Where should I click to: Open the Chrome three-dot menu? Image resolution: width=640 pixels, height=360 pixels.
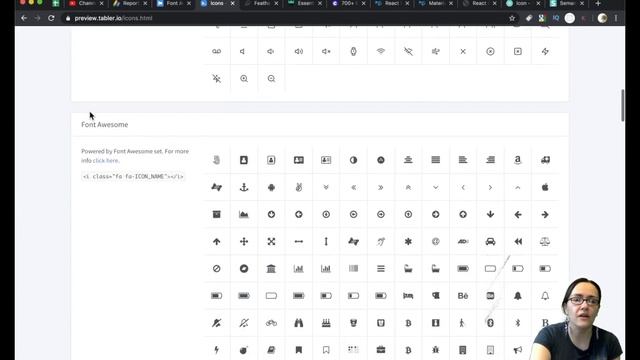[x=616, y=18]
